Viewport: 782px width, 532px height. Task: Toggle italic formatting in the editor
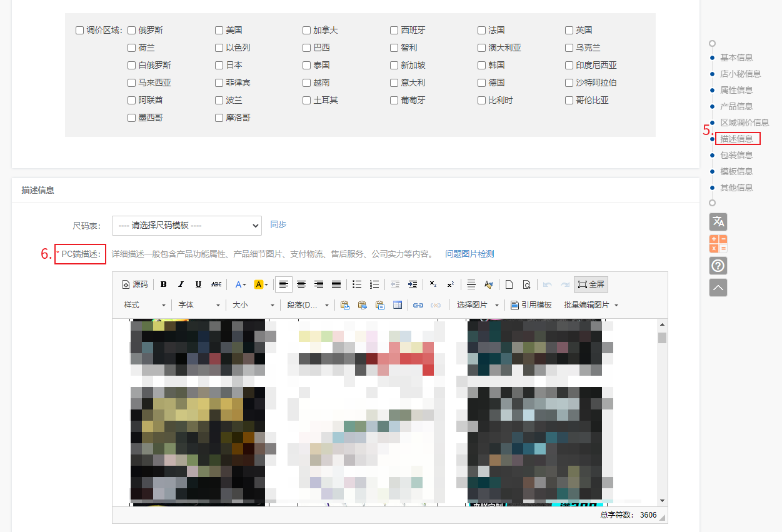pyautogui.click(x=181, y=284)
